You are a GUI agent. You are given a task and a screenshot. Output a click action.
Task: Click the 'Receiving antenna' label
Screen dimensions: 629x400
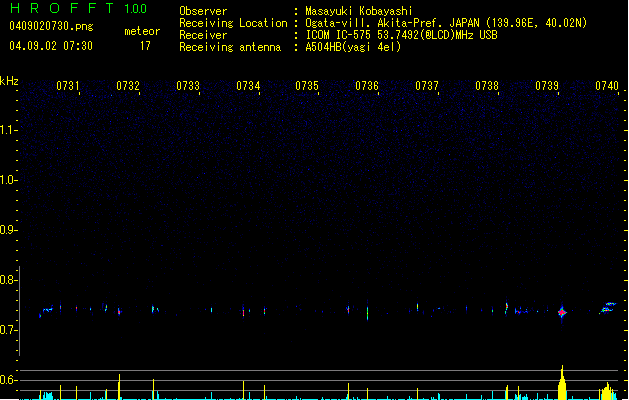(x=230, y=47)
